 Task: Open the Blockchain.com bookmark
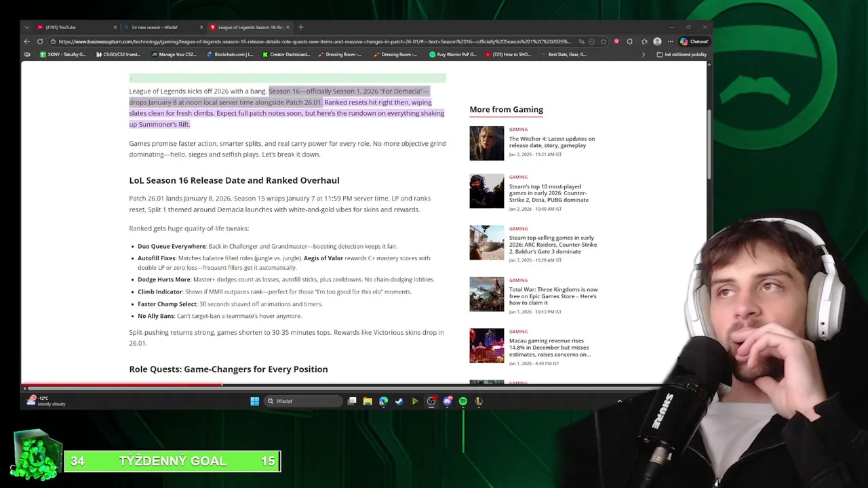230,54
